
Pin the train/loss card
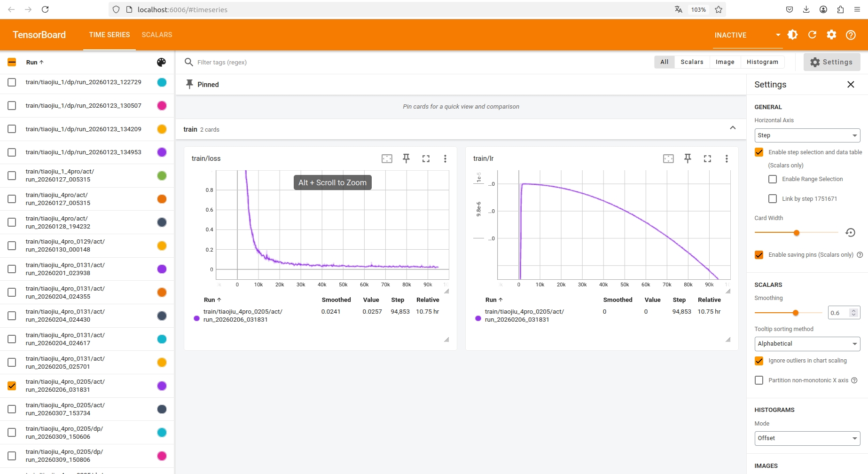pyautogui.click(x=406, y=158)
